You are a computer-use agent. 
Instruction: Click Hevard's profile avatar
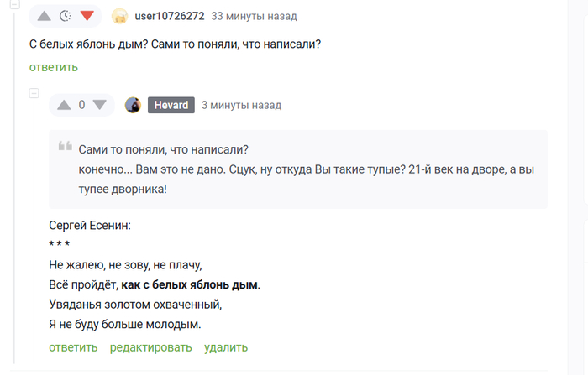pyautogui.click(x=133, y=105)
